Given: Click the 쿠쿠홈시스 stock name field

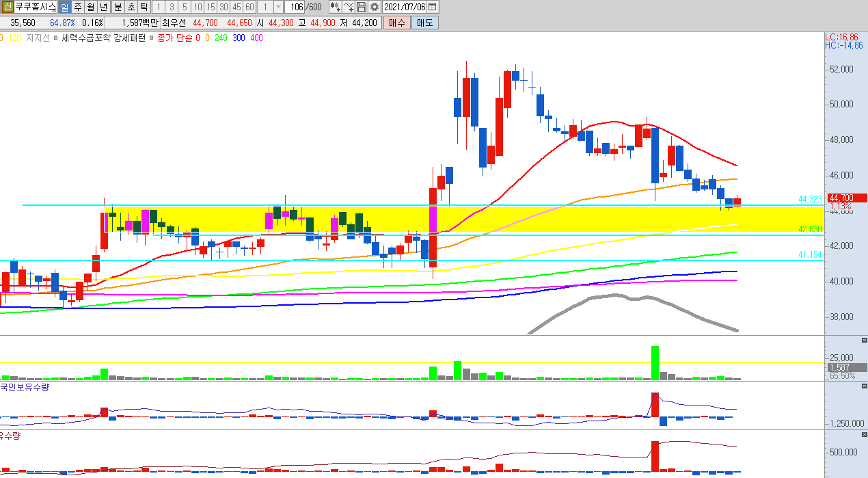Looking at the screenshot, I should click(x=35, y=7).
